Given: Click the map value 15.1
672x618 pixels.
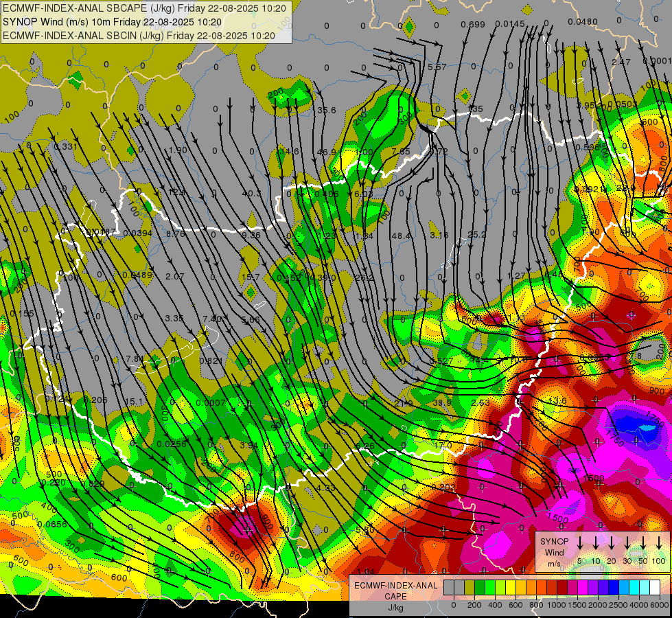Looking at the screenshot, I should [134, 402].
